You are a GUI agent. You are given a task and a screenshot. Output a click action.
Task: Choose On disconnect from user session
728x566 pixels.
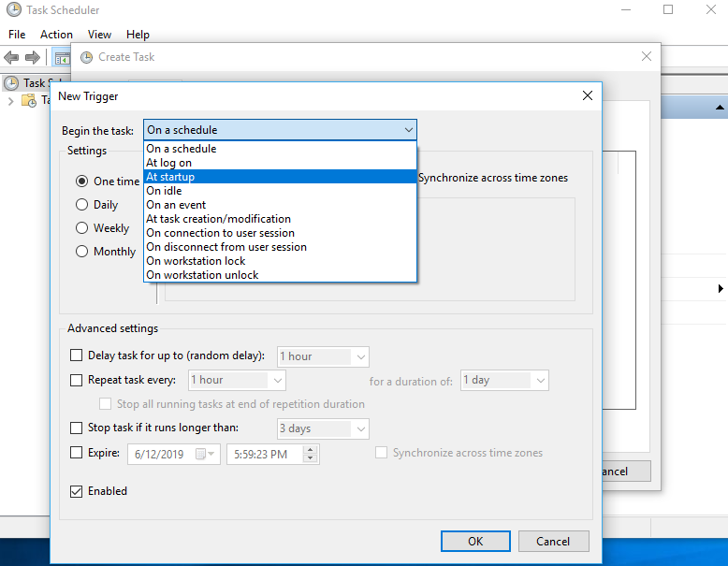[280, 247]
